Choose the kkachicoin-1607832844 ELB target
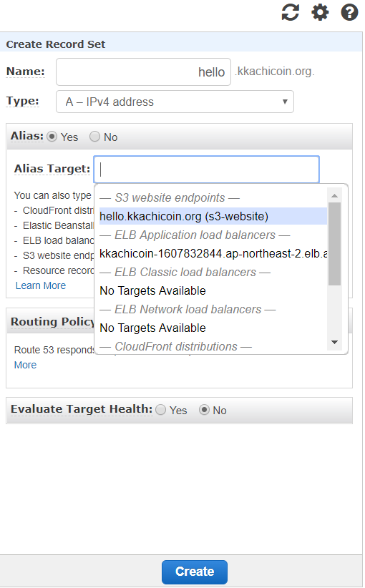The height and width of the screenshot is (588, 365). (x=213, y=253)
